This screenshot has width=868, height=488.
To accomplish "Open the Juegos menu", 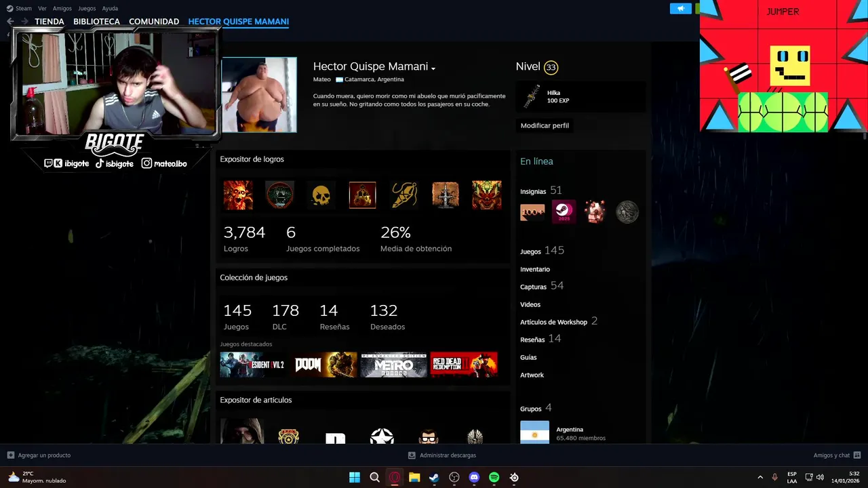I will (87, 8).
